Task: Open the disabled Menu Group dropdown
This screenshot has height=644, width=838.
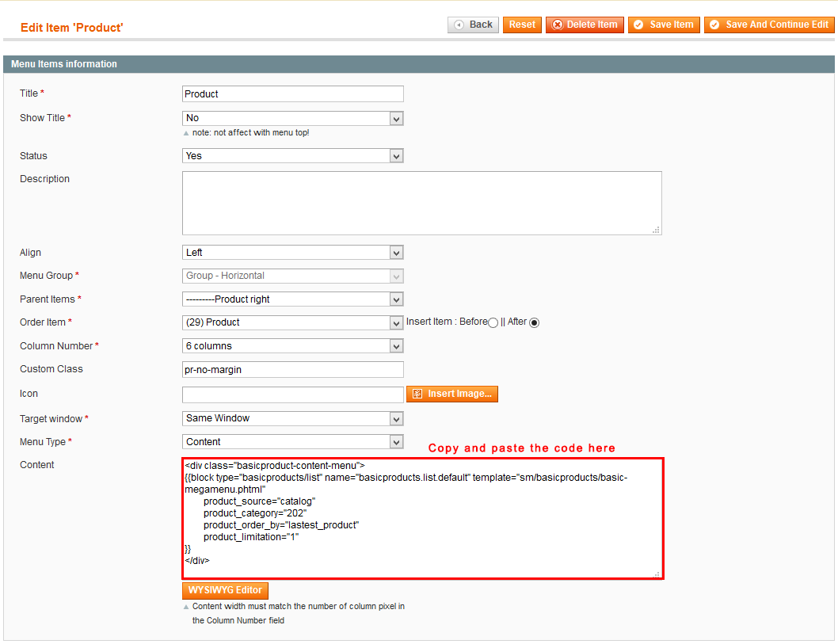Action: 293,276
